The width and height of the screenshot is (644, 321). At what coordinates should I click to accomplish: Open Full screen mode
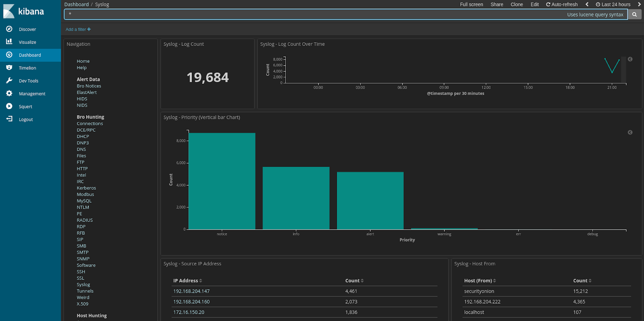coord(471,4)
